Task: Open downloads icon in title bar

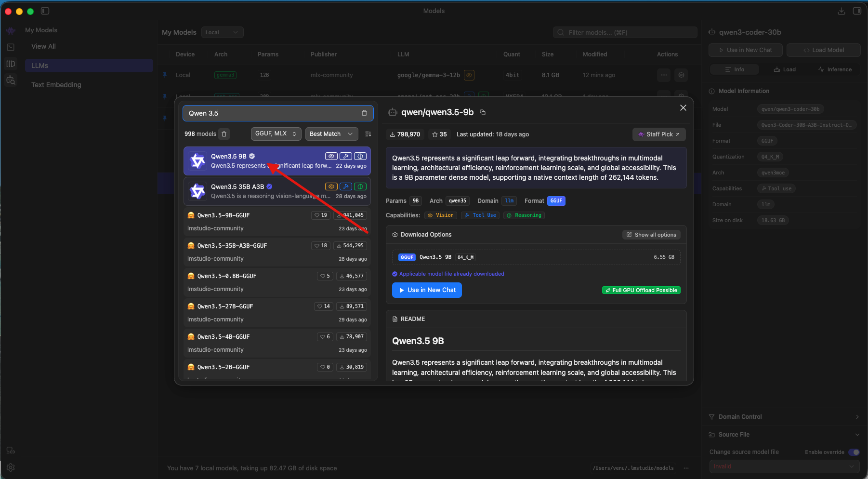Action: tap(841, 11)
